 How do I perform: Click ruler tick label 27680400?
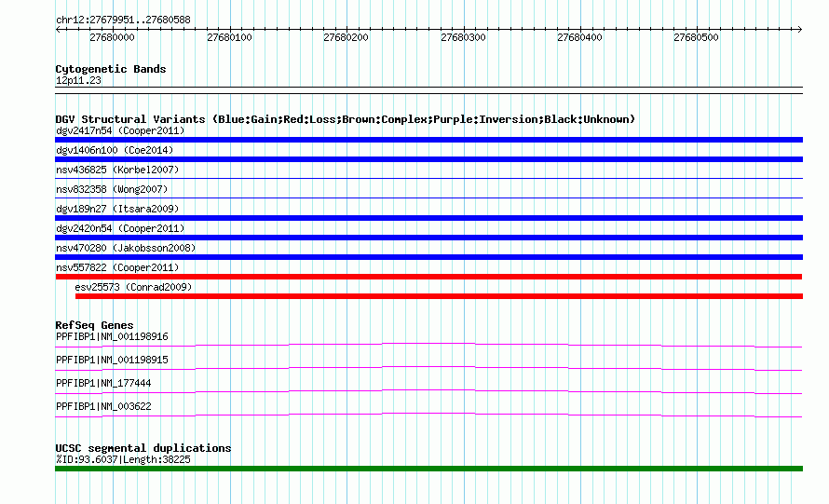pyautogui.click(x=579, y=37)
